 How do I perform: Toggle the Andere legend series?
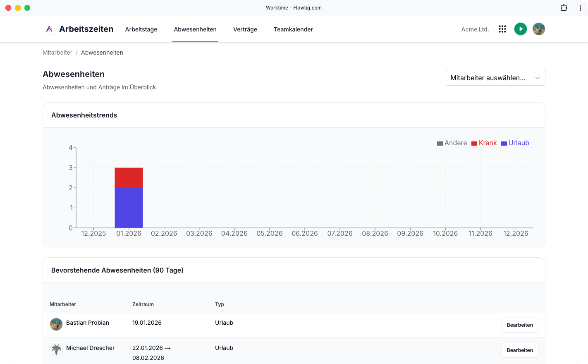(x=452, y=143)
